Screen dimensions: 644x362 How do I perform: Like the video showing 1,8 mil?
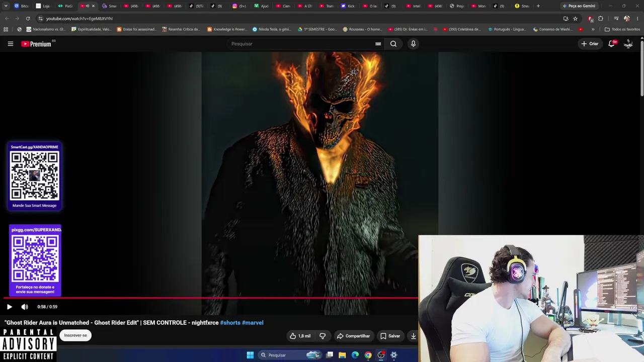[300, 336]
